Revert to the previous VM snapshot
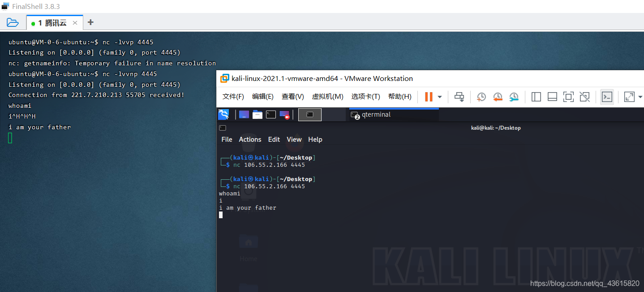Screen dimensions: 644x292 tap(498, 97)
